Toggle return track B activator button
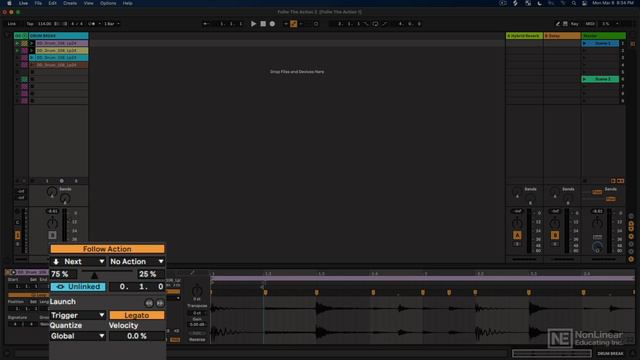The width and height of the screenshot is (640, 360). tap(555, 235)
